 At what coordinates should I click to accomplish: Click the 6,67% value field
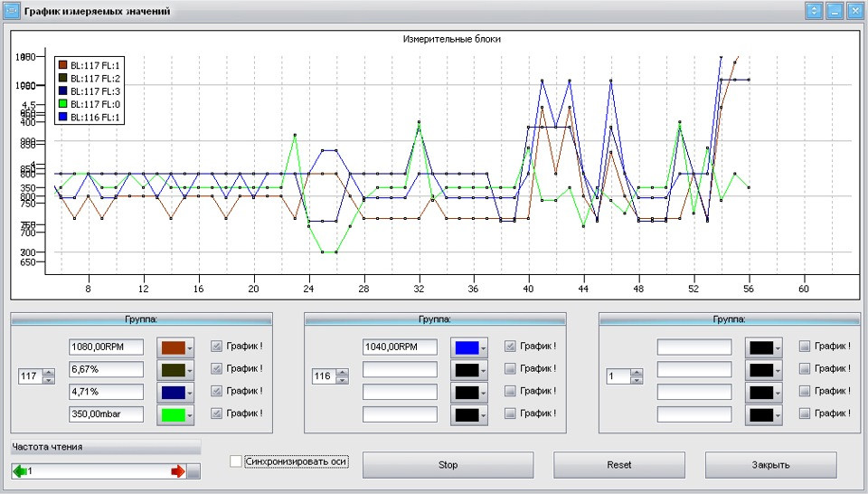click(x=106, y=369)
